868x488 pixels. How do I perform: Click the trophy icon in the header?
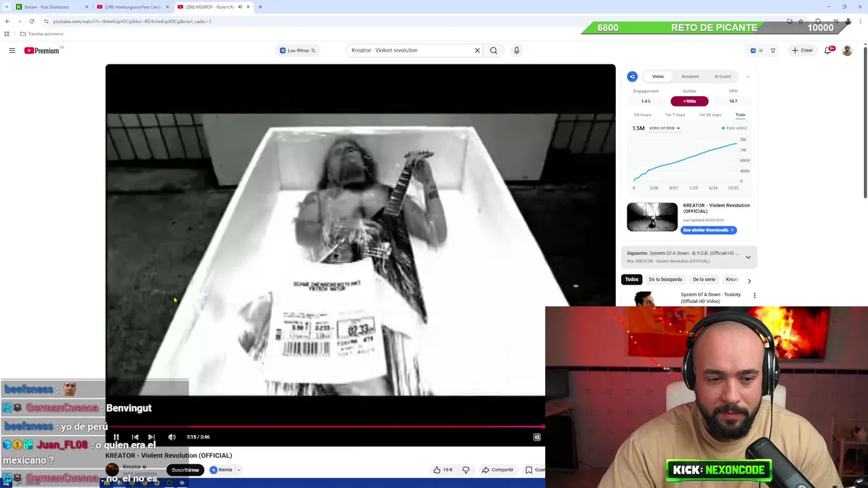[772, 50]
